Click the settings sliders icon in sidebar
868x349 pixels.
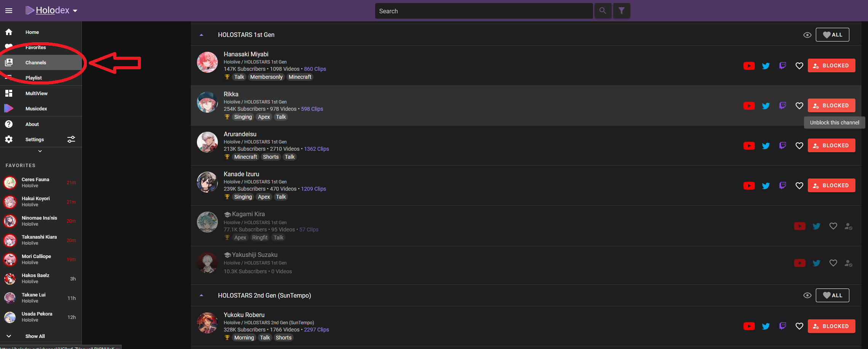coord(71,139)
